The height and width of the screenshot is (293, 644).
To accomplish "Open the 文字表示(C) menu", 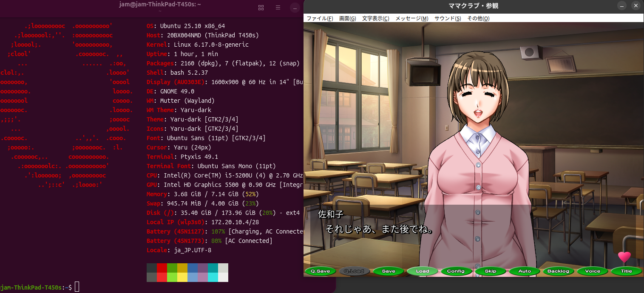I will (375, 18).
